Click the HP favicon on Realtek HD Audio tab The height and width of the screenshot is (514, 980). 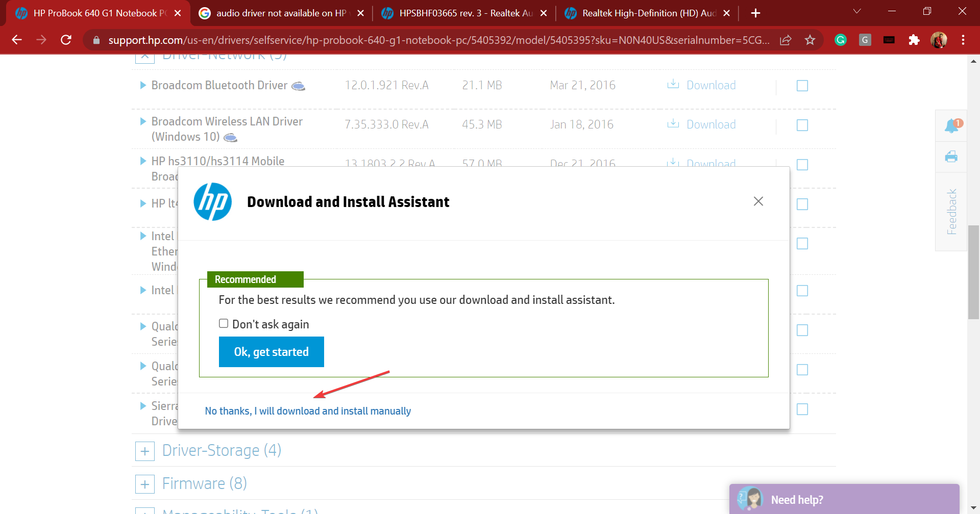tap(571, 13)
